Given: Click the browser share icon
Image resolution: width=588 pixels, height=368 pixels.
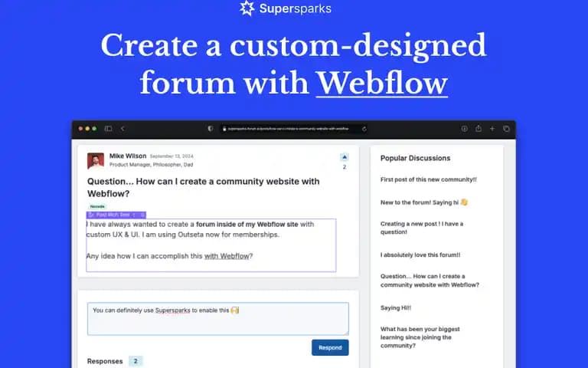Looking at the screenshot, I should pyautogui.click(x=478, y=129).
